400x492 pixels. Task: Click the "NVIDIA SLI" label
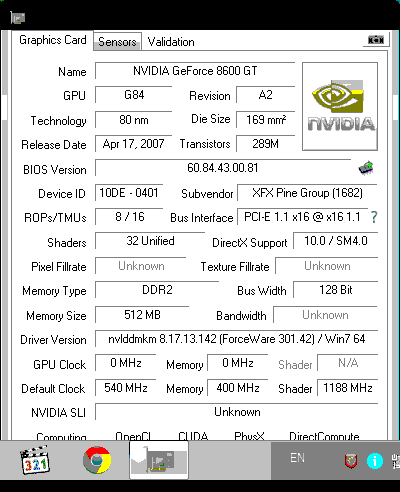coord(58,413)
